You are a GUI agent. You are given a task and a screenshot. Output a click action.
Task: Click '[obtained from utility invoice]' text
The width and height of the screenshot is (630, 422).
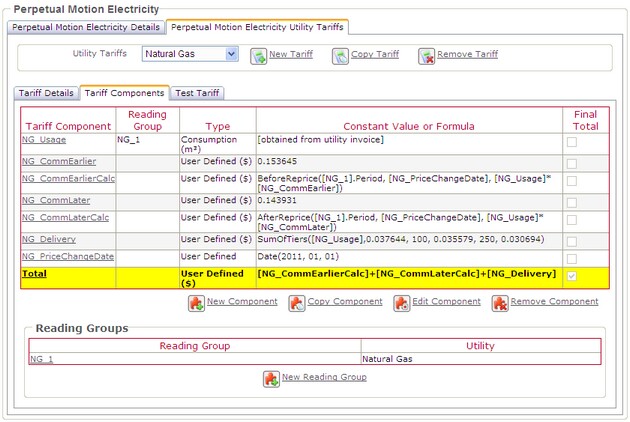[321, 140]
